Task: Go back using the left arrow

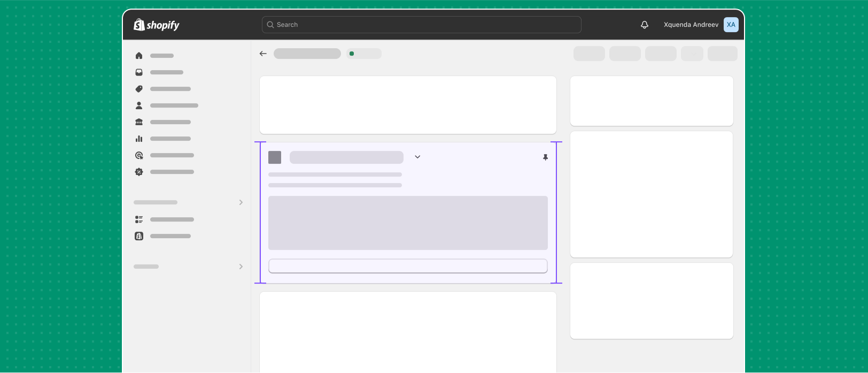Action: [263, 54]
